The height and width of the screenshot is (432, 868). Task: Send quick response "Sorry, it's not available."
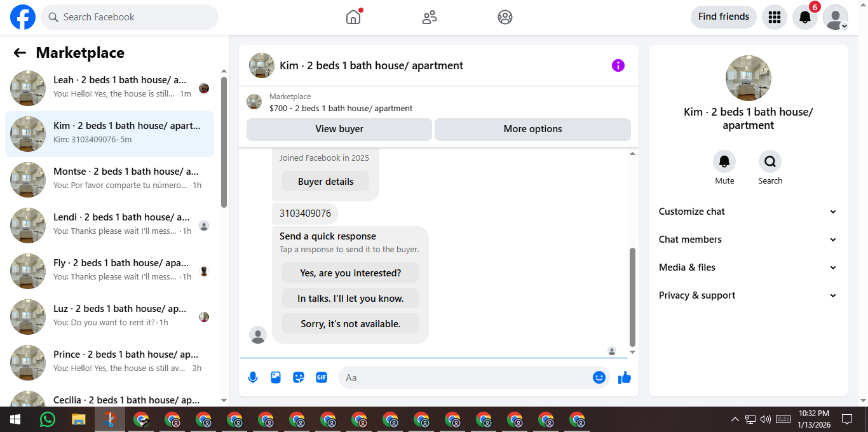coord(350,323)
